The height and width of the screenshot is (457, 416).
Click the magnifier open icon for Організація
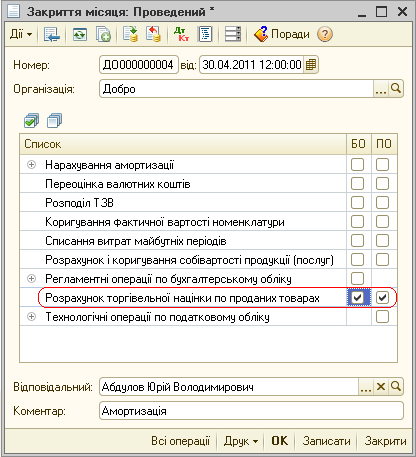[396, 89]
